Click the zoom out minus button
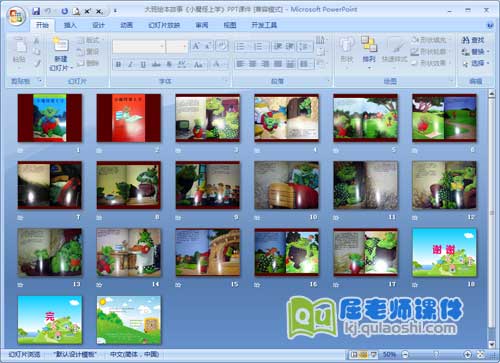The height and width of the screenshot is (363, 500). (x=405, y=355)
